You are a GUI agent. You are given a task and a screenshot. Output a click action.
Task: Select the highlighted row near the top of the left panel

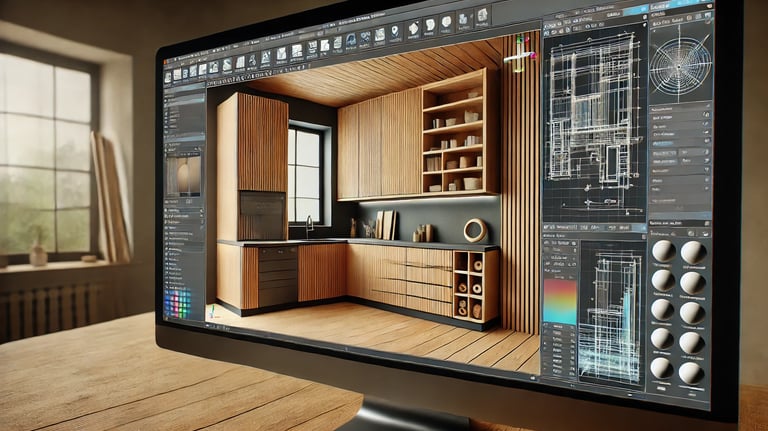pos(185,101)
